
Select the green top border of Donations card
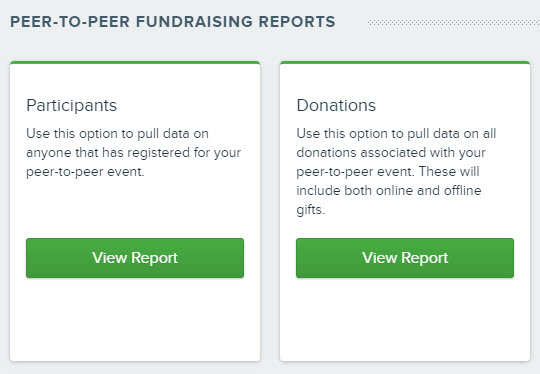405,63
